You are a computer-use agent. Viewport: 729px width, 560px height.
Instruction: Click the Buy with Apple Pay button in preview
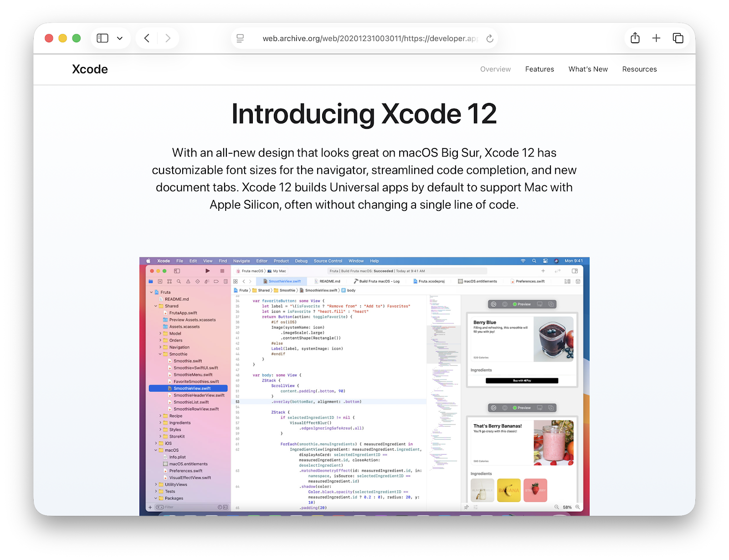coord(522,381)
